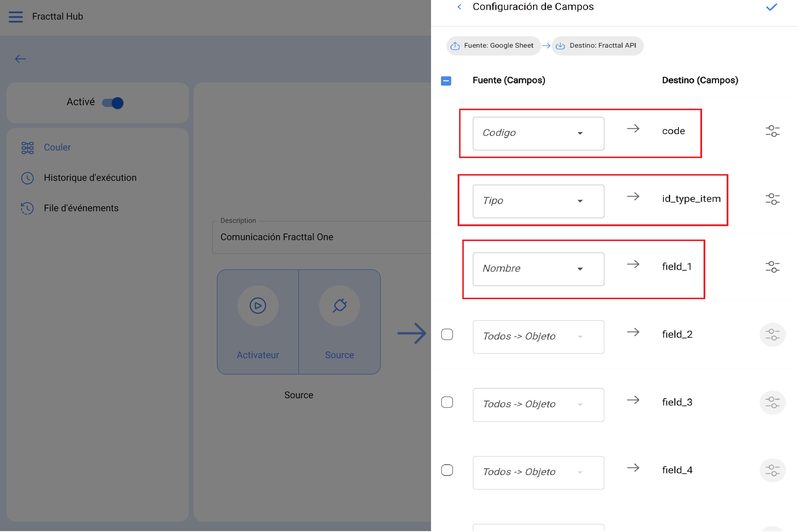Click the 'field_3' destination field text

tap(677, 402)
